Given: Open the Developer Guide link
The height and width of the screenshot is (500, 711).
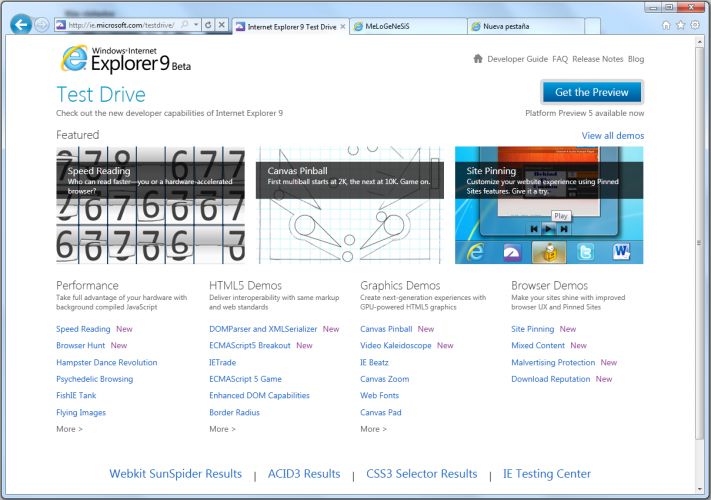Looking at the screenshot, I should [517, 59].
